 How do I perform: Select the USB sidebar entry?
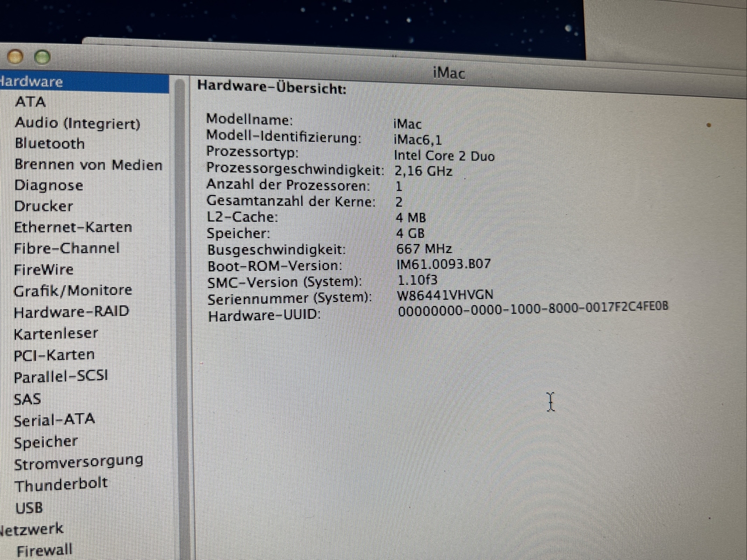pos(29,508)
